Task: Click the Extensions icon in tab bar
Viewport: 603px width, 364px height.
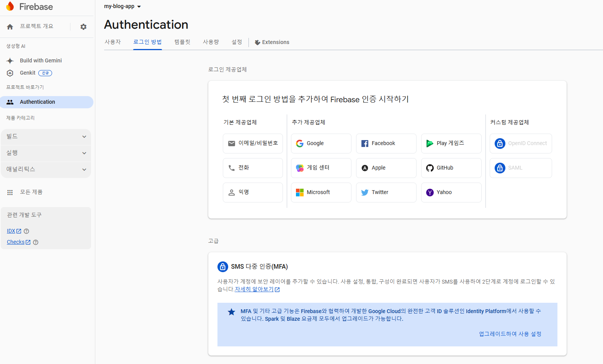Action: click(258, 42)
